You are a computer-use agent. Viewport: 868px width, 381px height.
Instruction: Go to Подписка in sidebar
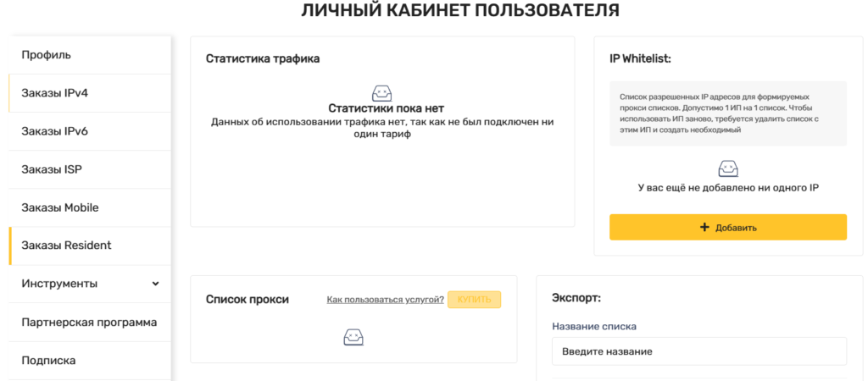(90, 360)
